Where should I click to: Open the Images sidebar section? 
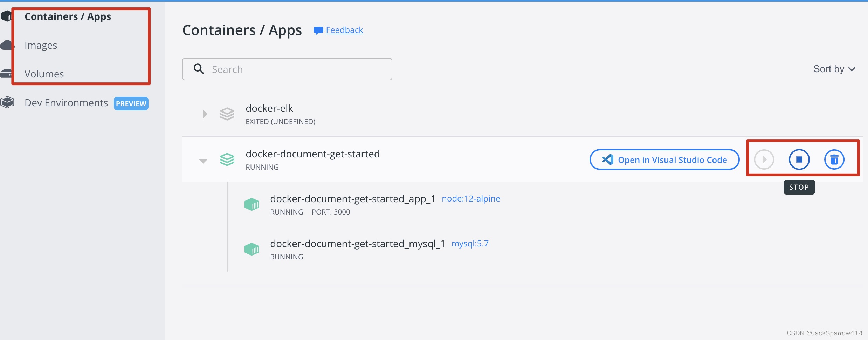pos(41,45)
